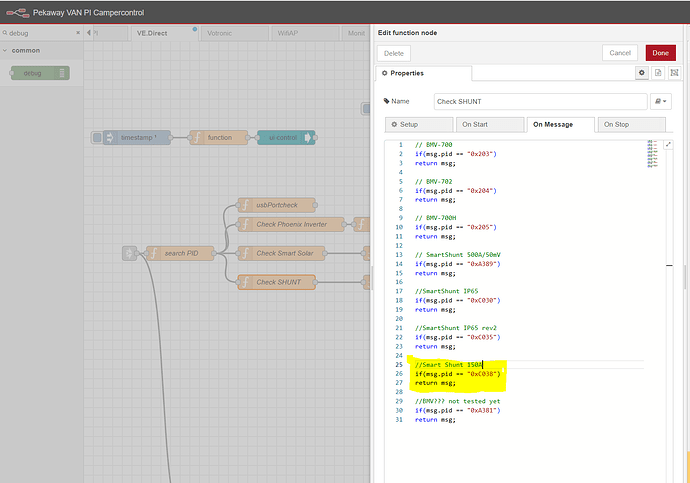Click the Name input field
690x483 pixels.
(x=540, y=101)
